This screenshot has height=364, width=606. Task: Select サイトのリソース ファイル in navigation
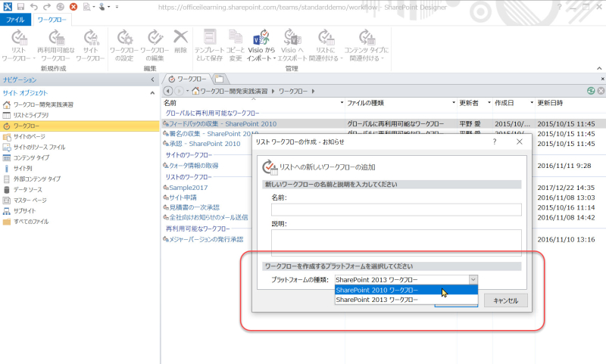click(x=39, y=147)
